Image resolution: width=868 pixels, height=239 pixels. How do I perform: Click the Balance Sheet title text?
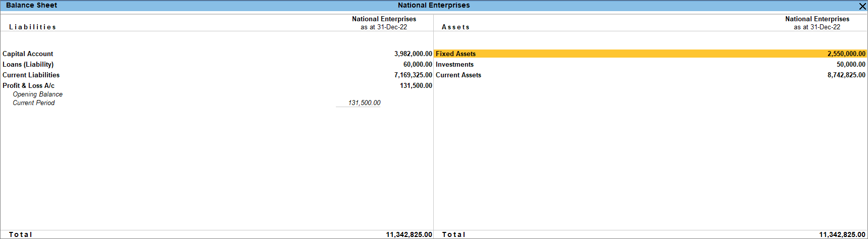[x=31, y=5]
